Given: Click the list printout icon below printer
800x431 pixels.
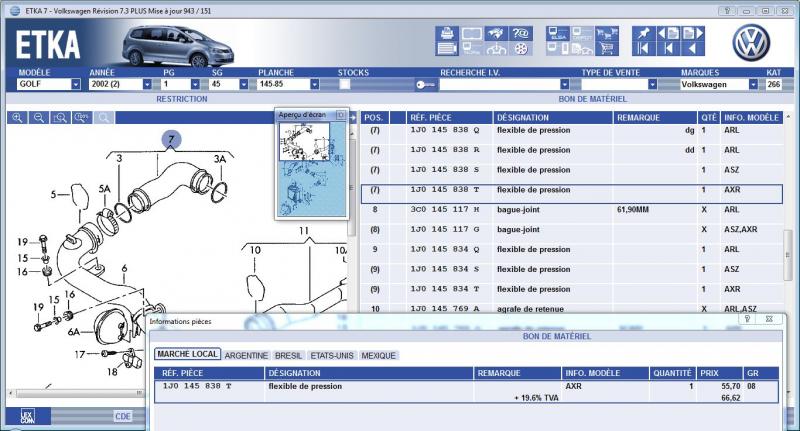Looking at the screenshot, I should pos(447,48).
